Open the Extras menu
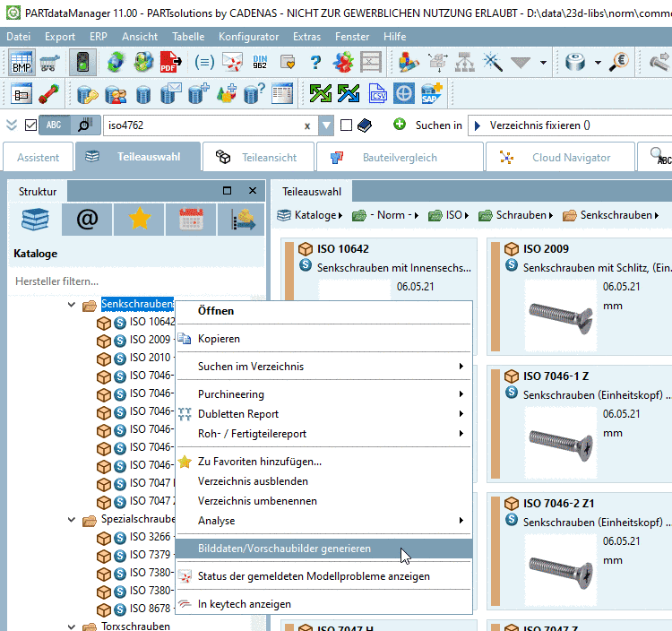 (x=306, y=37)
